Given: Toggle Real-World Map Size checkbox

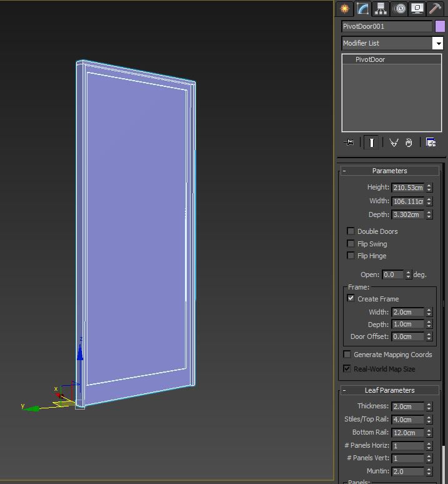Looking at the screenshot, I should (347, 368).
